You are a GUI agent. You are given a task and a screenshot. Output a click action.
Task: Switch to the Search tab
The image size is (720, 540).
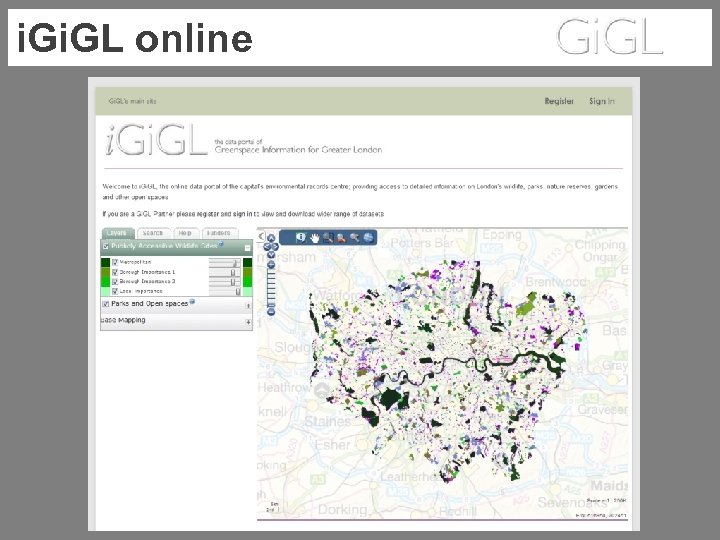click(153, 233)
